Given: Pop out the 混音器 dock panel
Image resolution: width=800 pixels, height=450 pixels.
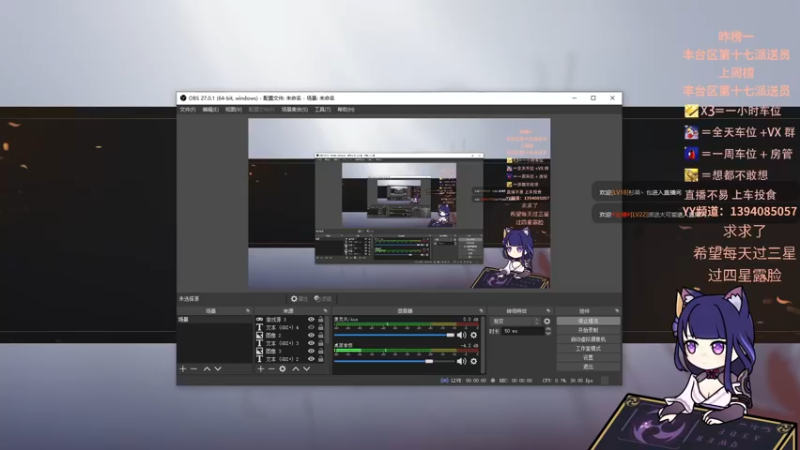Looking at the screenshot, I should pos(481,311).
